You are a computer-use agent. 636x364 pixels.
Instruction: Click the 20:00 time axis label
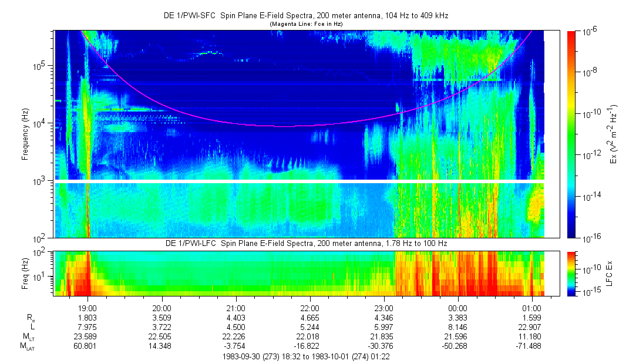(x=161, y=308)
